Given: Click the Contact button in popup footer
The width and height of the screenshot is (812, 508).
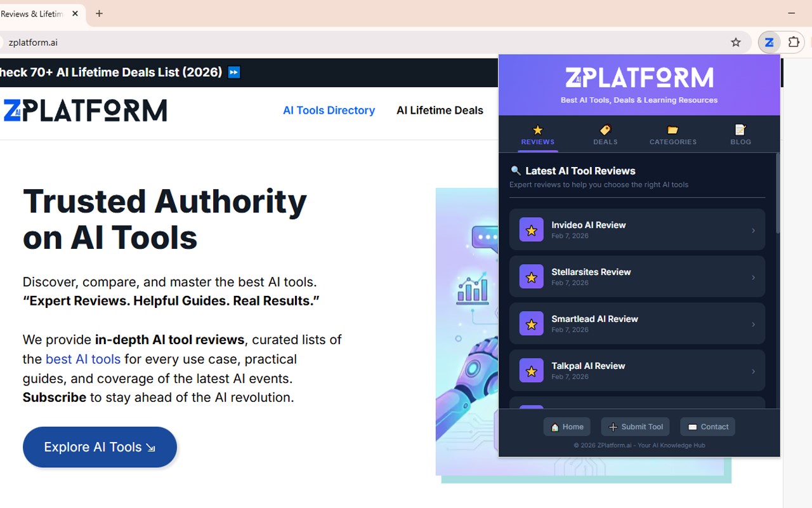Looking at the screenshot, I should pos(707,427).
